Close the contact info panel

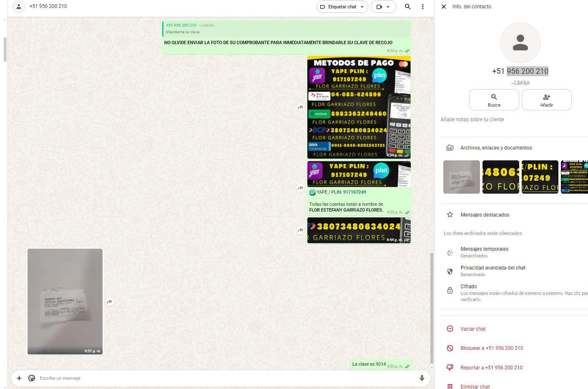tap(444, 7)
